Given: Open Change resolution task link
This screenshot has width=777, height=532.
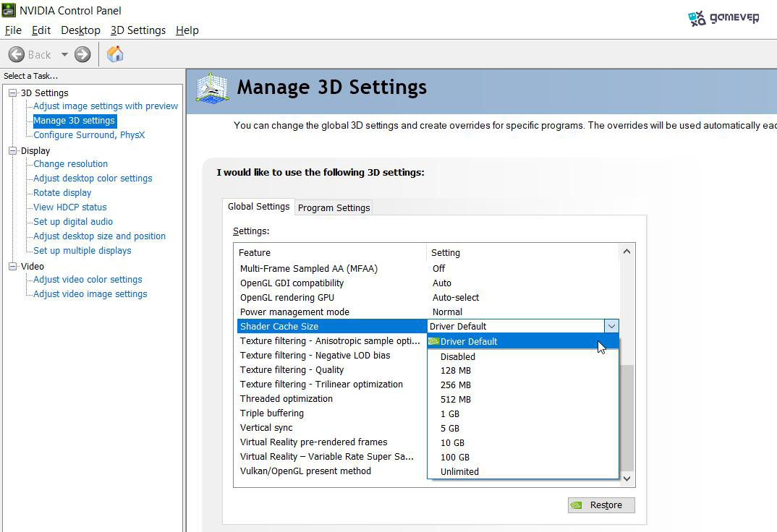Looking at the screenshot, I should click(x=70, y=164).
